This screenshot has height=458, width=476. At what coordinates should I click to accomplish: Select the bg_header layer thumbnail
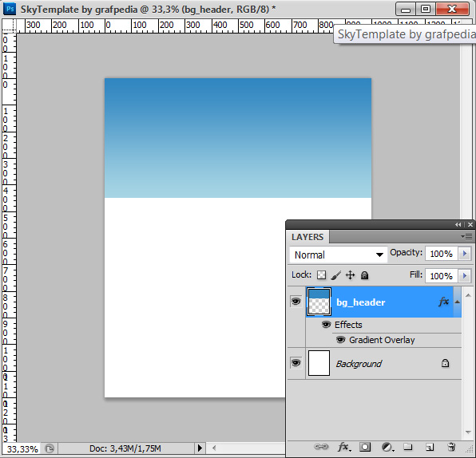[319, 302]
